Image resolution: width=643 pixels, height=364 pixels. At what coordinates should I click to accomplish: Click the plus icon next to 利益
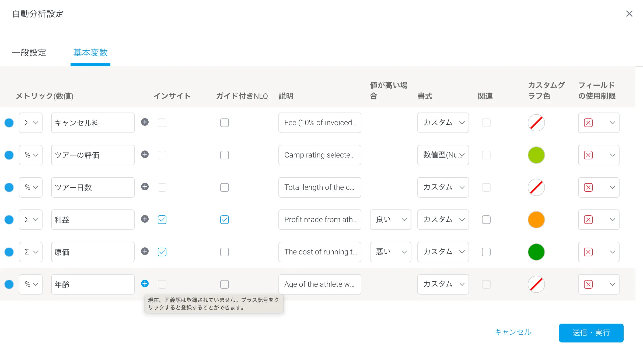(145, 219)
